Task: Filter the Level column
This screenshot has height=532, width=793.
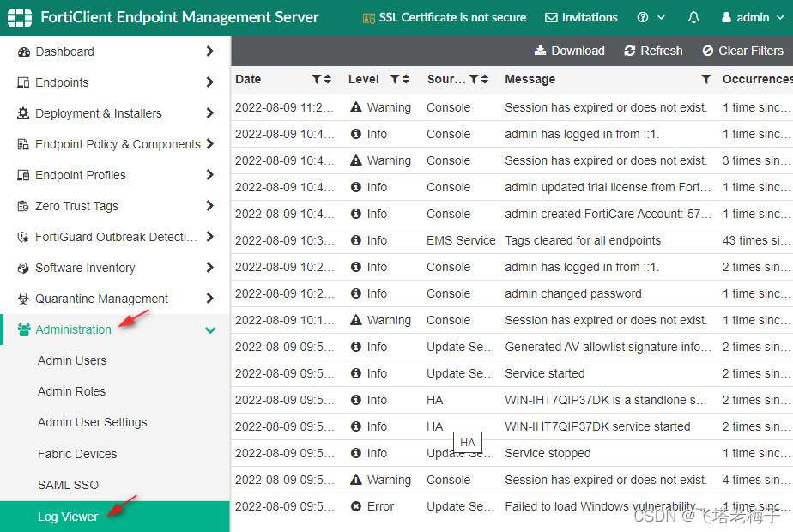Action: pos(395,79)
